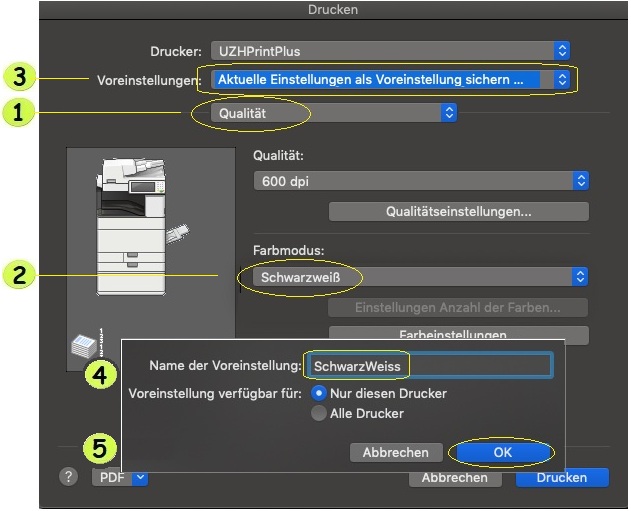631x511 pixels.
Task: Open the 600 dpi quality dropdown
Action: [x=421, y=181]
